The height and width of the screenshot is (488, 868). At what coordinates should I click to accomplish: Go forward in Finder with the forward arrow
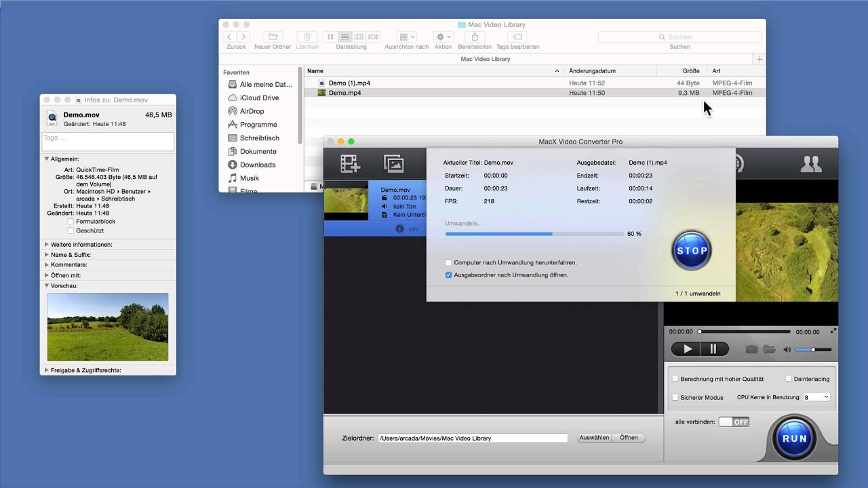pos(243,37)
